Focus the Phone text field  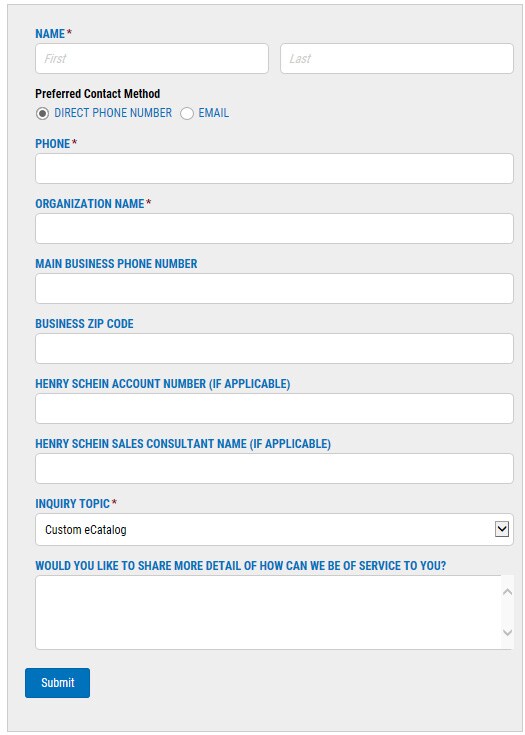pos(274,168)
